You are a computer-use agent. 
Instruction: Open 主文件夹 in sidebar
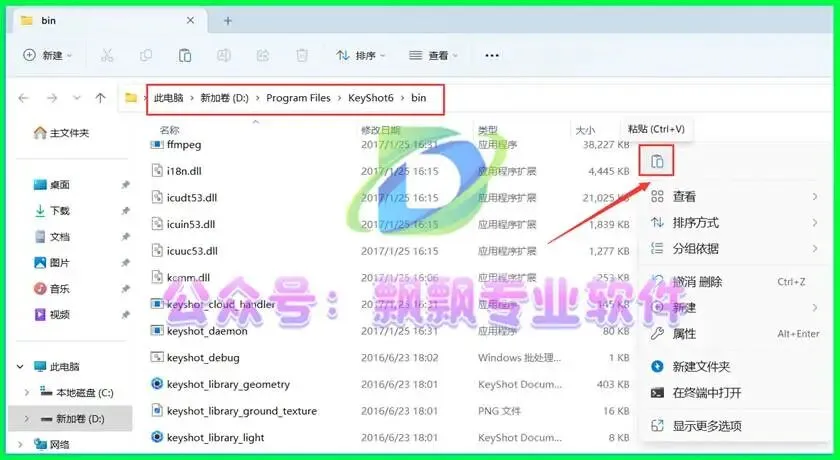(x=62, y=132)
